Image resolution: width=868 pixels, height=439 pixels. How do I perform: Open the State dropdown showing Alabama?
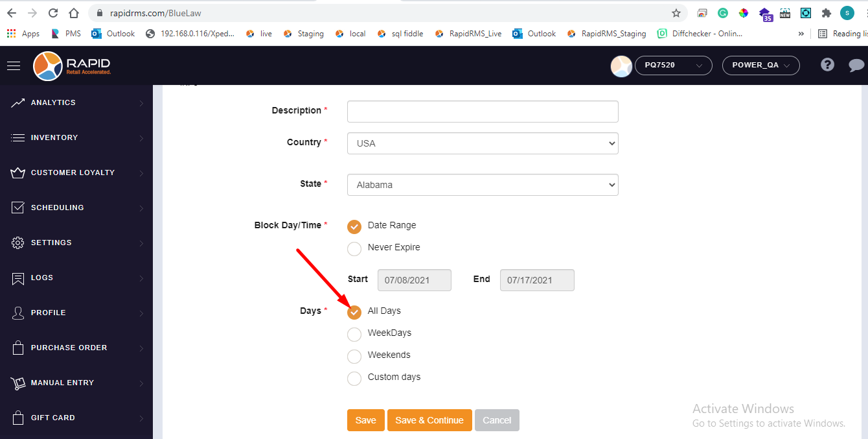coord(483,185)
